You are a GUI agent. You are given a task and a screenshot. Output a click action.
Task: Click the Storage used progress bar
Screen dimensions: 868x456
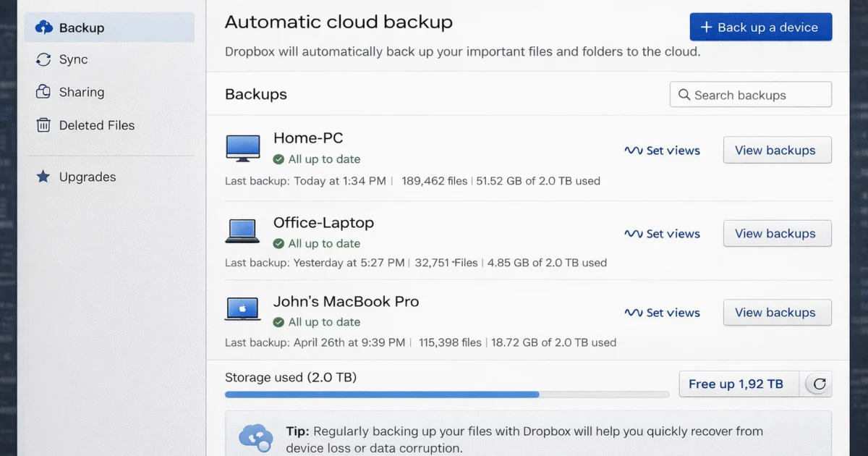click(447, 394)
